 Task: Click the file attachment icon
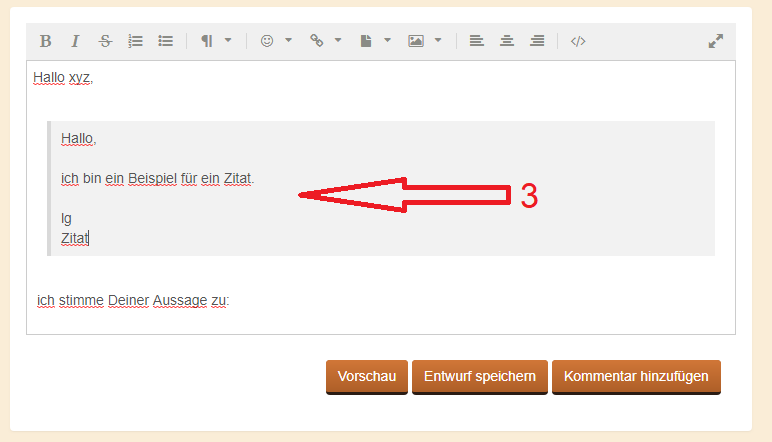[x=366, y=41]
